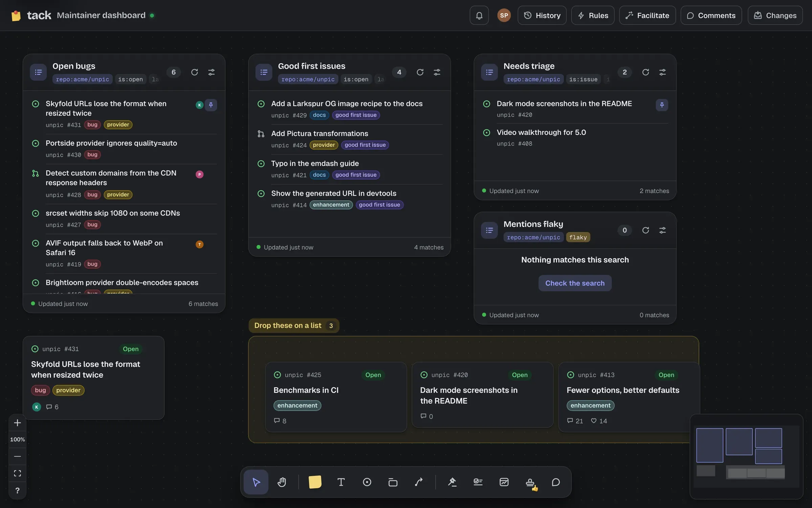Image resolution: width=812 pixels, height=508 pixels.
Task: Zoom in with the plus button
Action: click(x=17, y=423)
